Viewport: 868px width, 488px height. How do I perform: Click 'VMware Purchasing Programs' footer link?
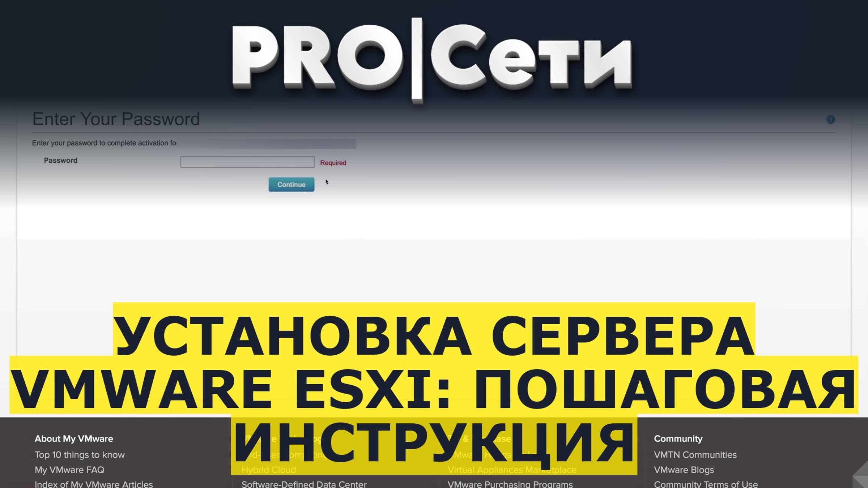tap(511, 483)
